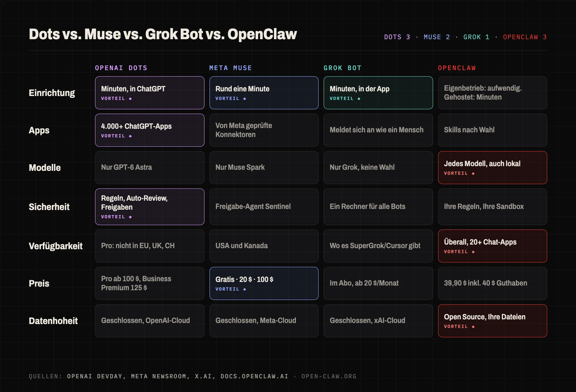Click the 'Skills nach Wahl' cell
Viewport: 576px width, 392px height.
pos(492,130)
